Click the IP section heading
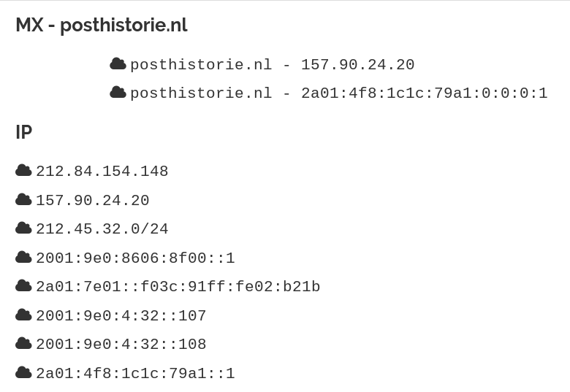The width and height of the screenshot is (570, 392). click(x=24, y=132)
